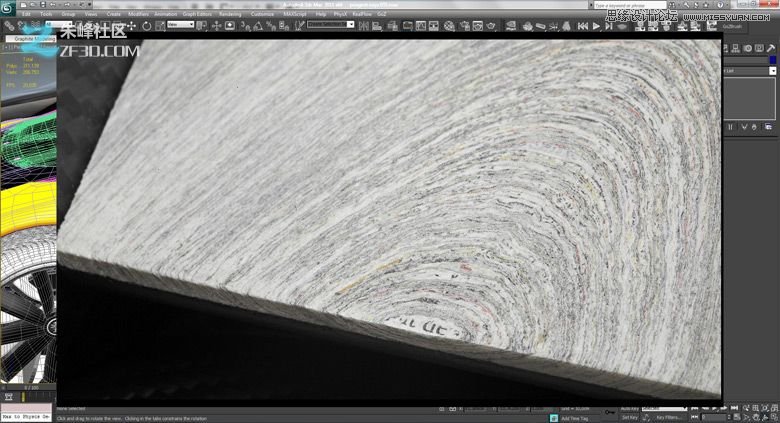Activate the Select and Move tool

pyautogui.click(x=131, y=25)
